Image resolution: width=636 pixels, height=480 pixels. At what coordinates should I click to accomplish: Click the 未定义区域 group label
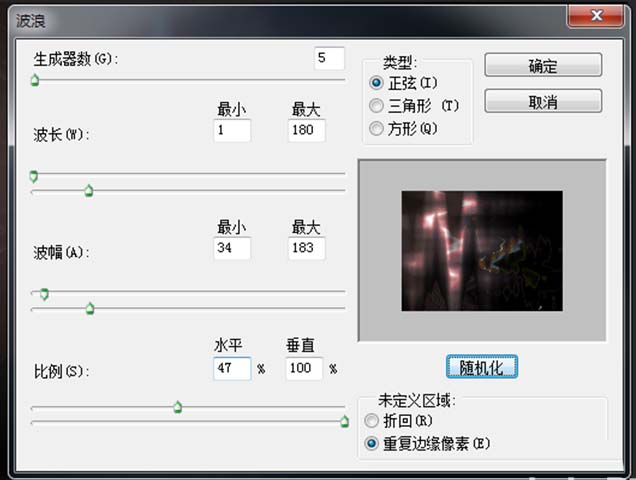[x=417, y=400]
